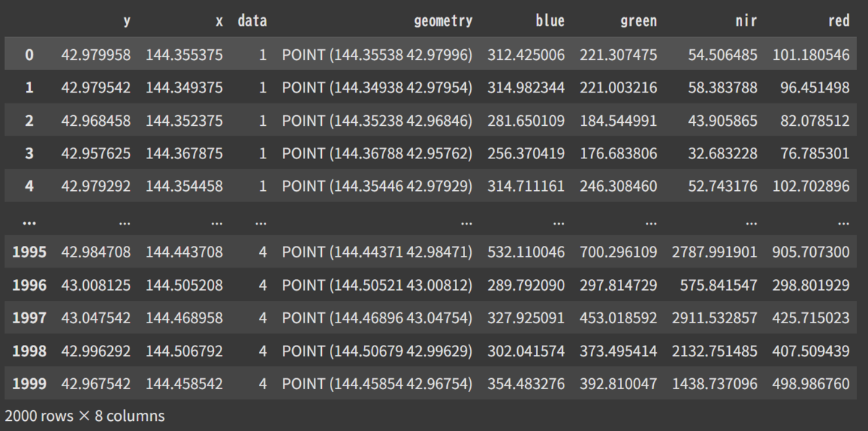Click the 'green' column header

[639, 22]
